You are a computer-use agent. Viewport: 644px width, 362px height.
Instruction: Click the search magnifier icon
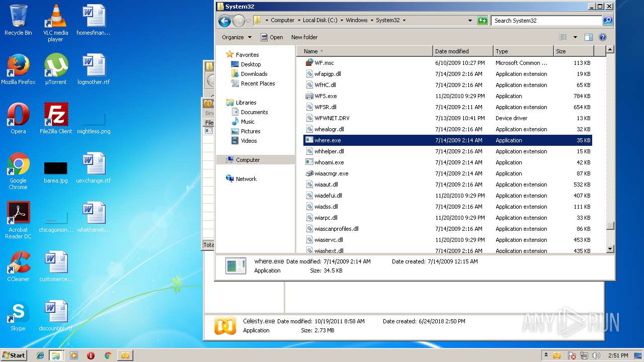[608, 21]
